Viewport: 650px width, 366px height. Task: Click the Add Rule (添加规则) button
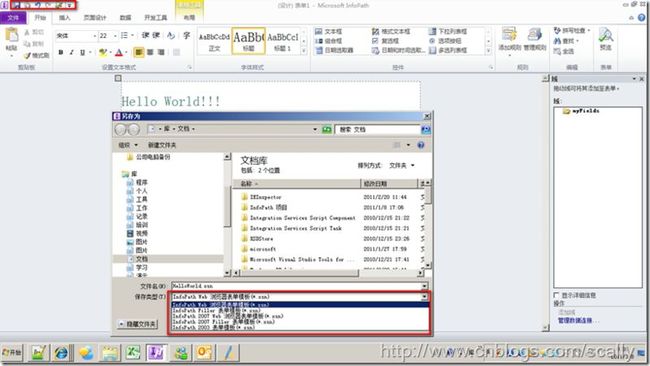coord(509,41)
